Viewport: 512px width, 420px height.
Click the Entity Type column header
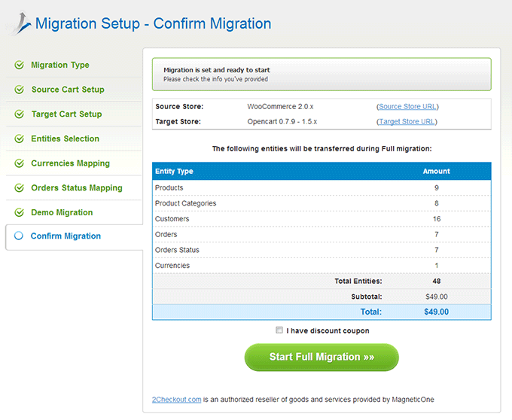click(x=174, y=172)
